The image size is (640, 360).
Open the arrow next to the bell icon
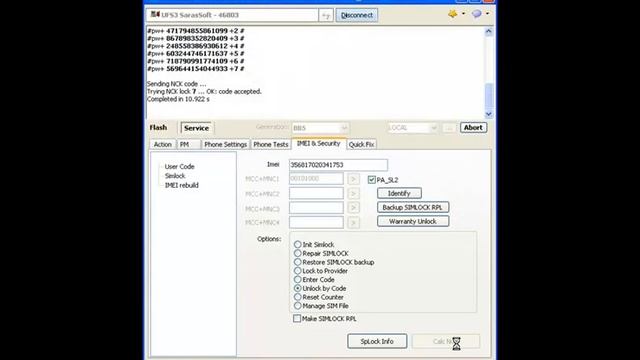(x=463, y=14)
